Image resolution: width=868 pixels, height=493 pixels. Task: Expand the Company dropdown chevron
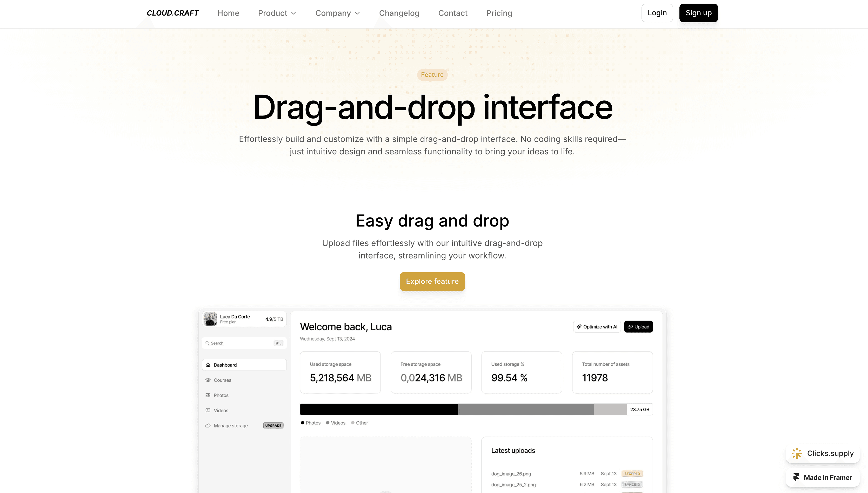357,13
